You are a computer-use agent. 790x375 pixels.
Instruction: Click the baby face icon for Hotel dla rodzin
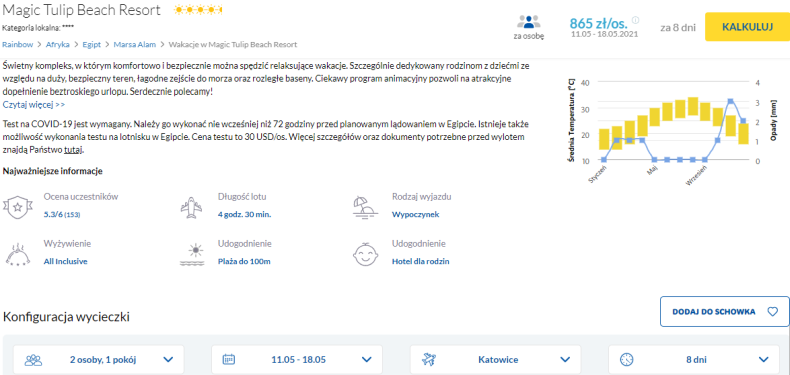(x=365, y=255)
